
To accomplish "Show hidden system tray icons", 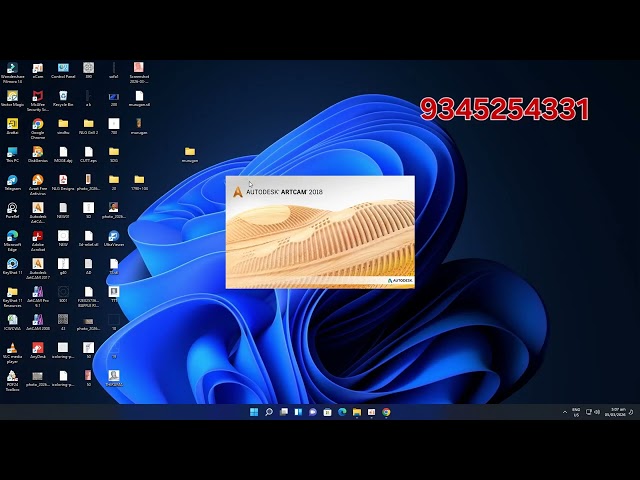I will [565, 412].
